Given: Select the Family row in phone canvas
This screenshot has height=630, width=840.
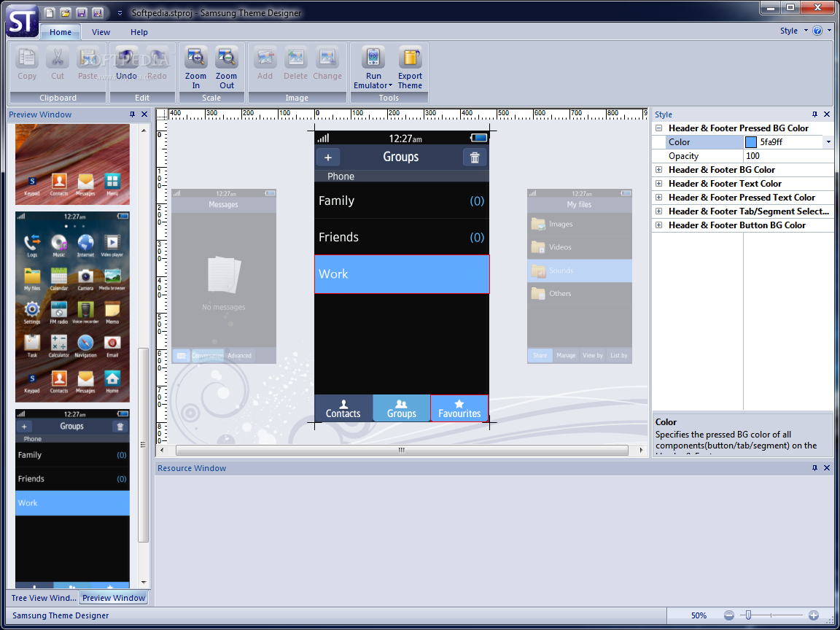Looking at the screenshot, I should click(x=402, y=201).
